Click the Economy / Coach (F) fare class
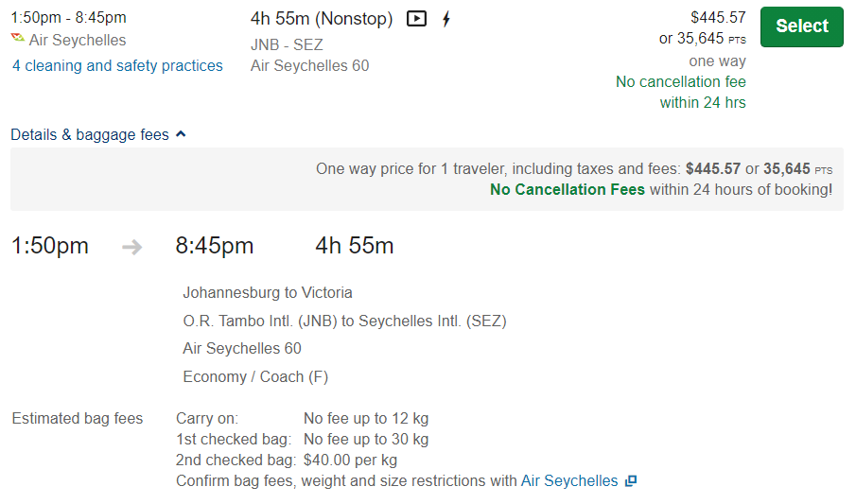Image resolution: width=856 pixels, height=504 pixels. (255, 376)
